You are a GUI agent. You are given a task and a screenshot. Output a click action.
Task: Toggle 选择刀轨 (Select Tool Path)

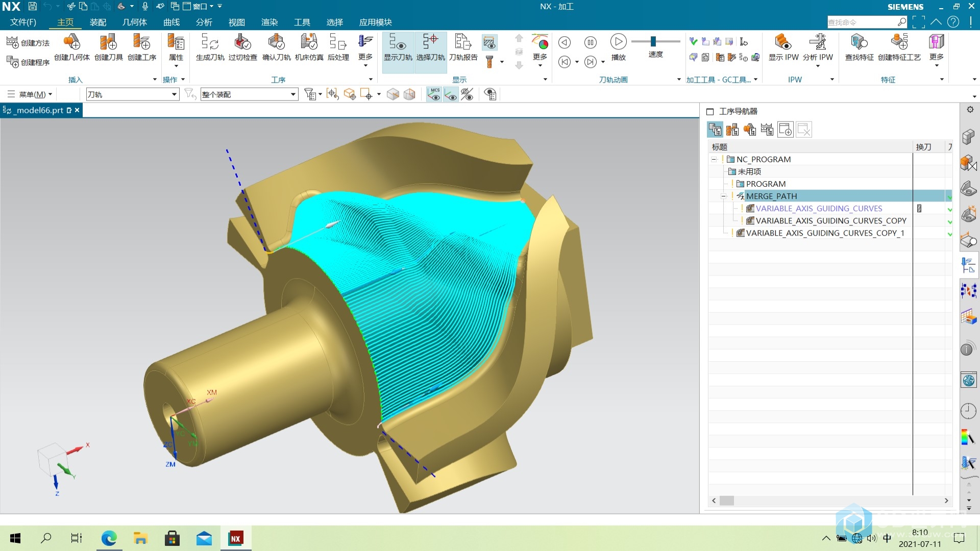[x=431, y=52]
